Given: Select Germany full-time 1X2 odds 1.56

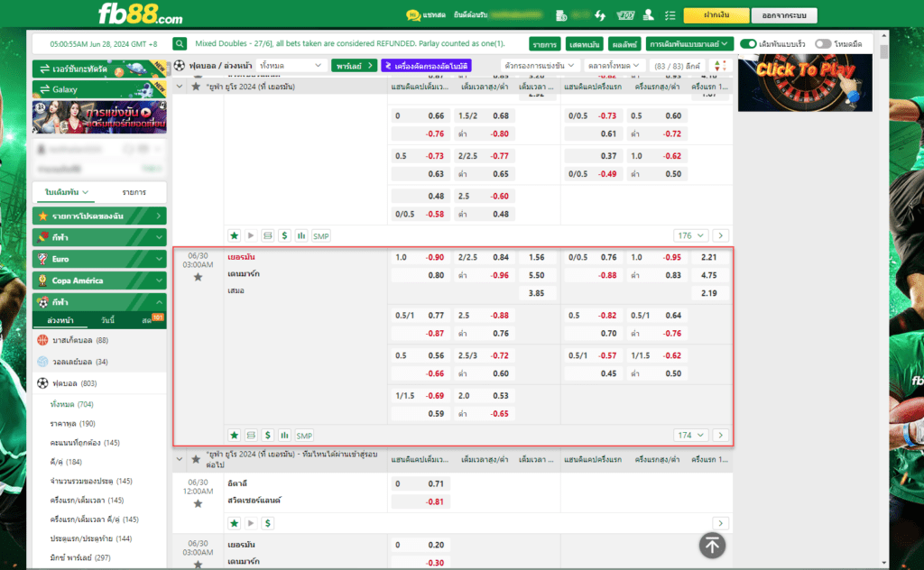Looking at the screenshot, I should click(536, 257).
